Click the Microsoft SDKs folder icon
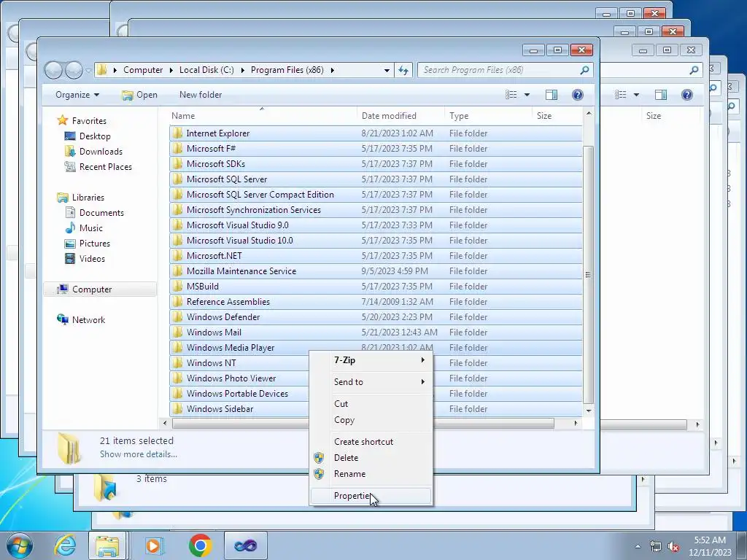 point(177,164)
